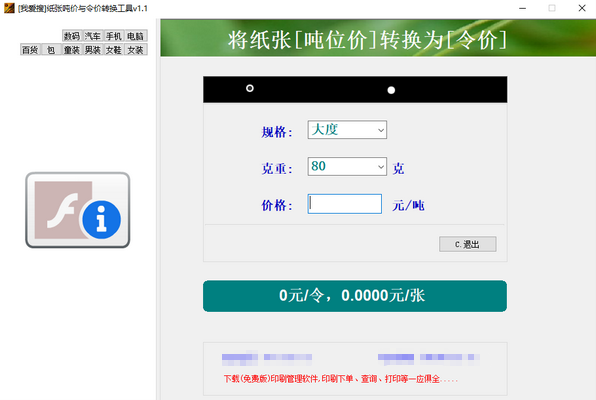This screenshot has height=400, width=596.
Task: Open the 女鞋 category link
Action: (x=114, y=50)
